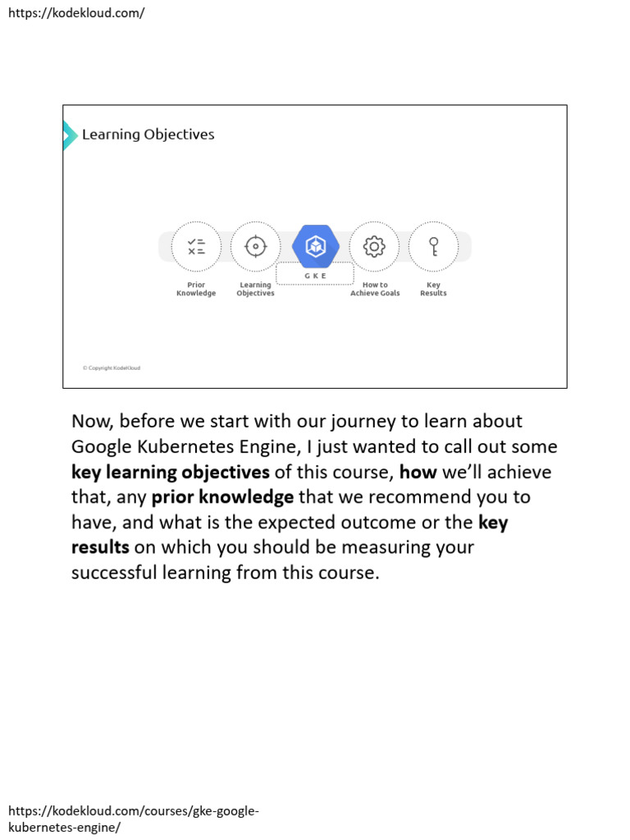630x840 pixels.
Task: Click bold "results" in the notes paragraph
Action: pos(100,547)
